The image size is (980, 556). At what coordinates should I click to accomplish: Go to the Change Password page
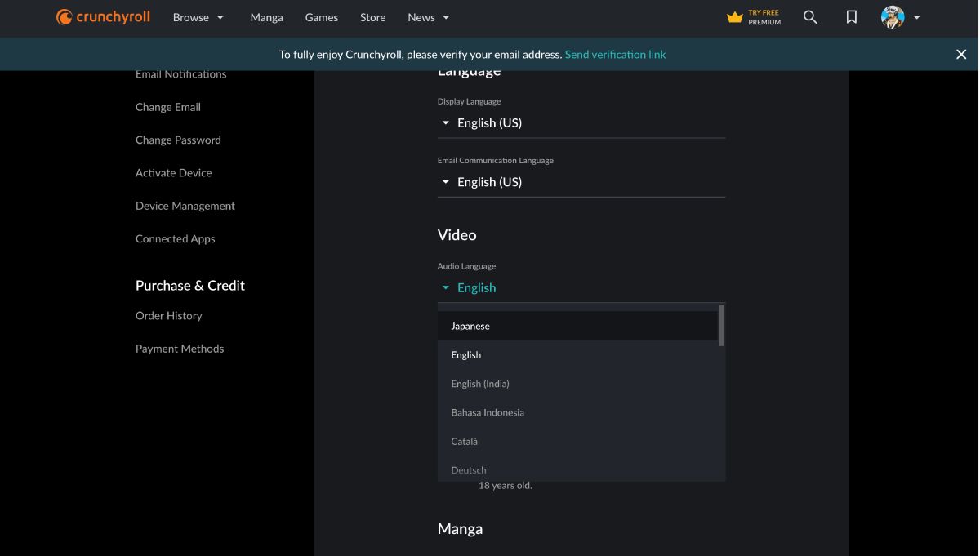click(178, 140)
